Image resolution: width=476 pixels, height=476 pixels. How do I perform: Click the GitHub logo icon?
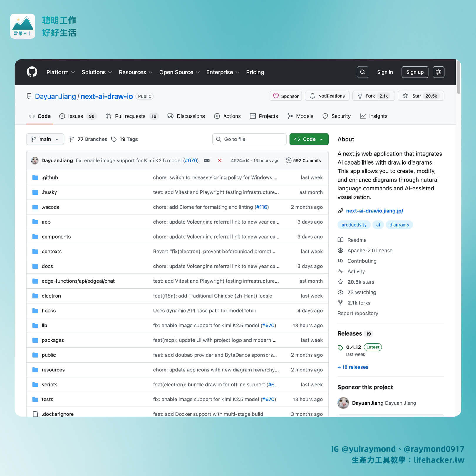click(x=32, y=72)
